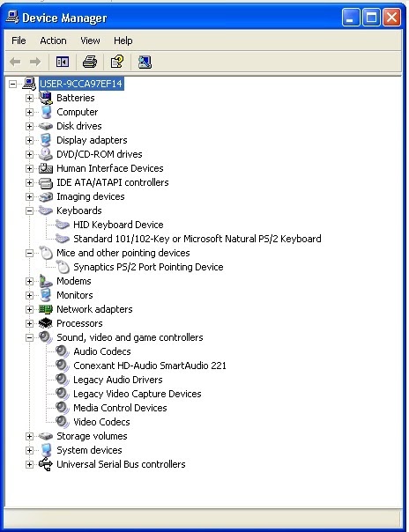Expand the Display adapters node
The image size is (409, 532).
point(30,140)
